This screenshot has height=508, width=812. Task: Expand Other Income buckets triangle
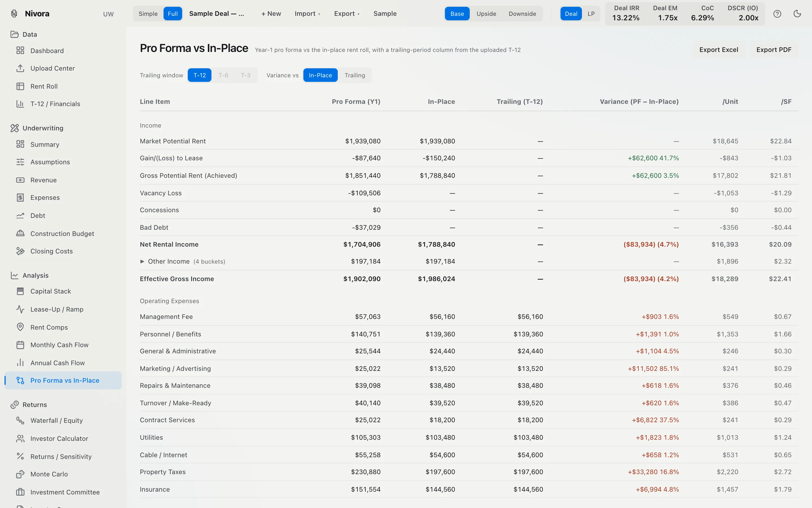142,261
